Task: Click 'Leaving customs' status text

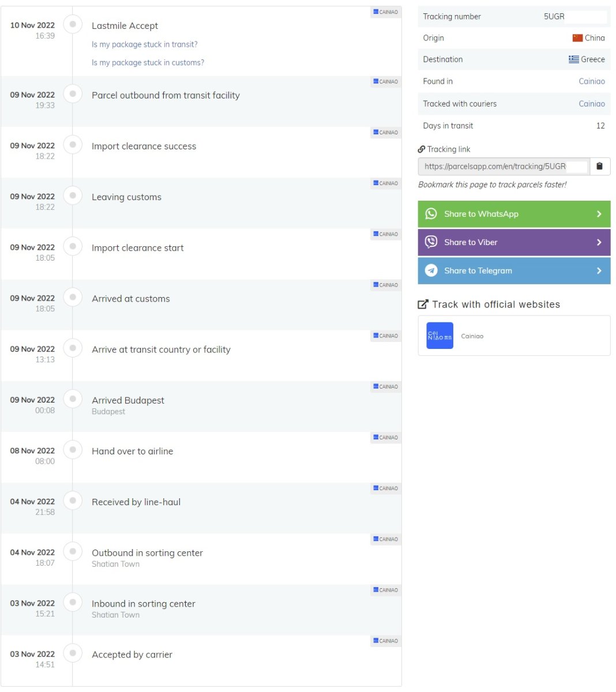Action: tap(126, 197)
